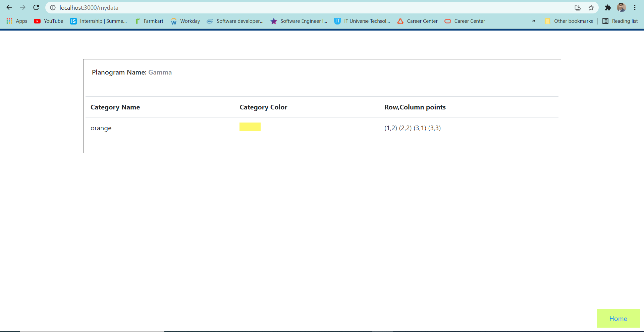644x332 pixels.
Task: Click the install app icon in address bar
Action: point(578,7)
